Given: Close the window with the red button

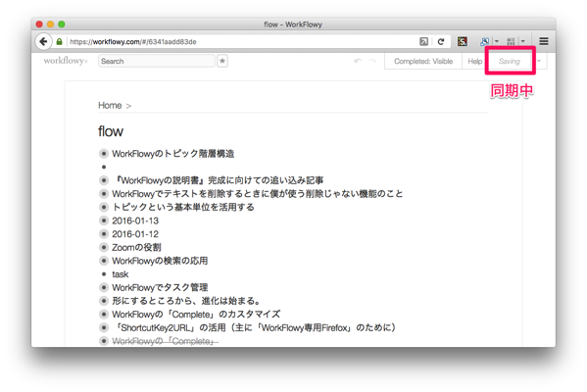Looking at the screenshot, I should click(39, 24).
